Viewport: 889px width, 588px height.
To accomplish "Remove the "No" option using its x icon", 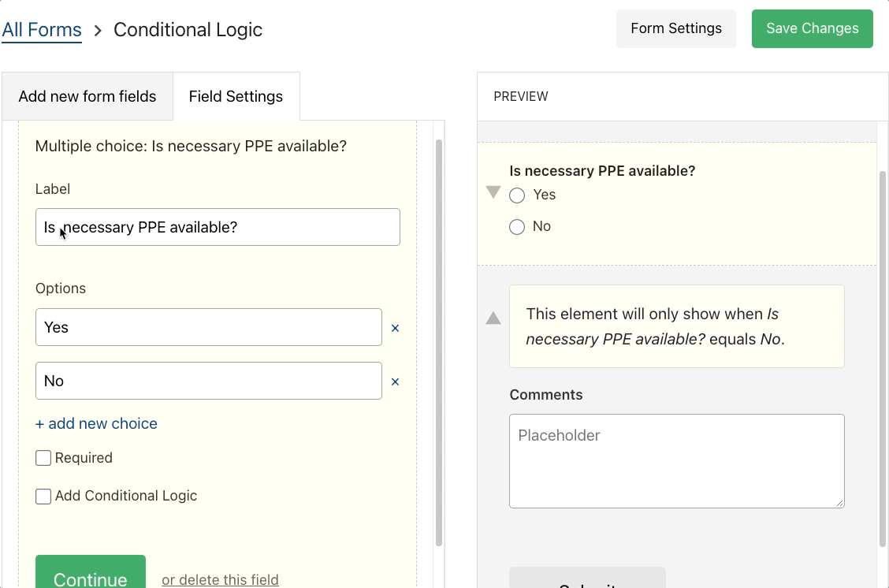I will point(395,381).
